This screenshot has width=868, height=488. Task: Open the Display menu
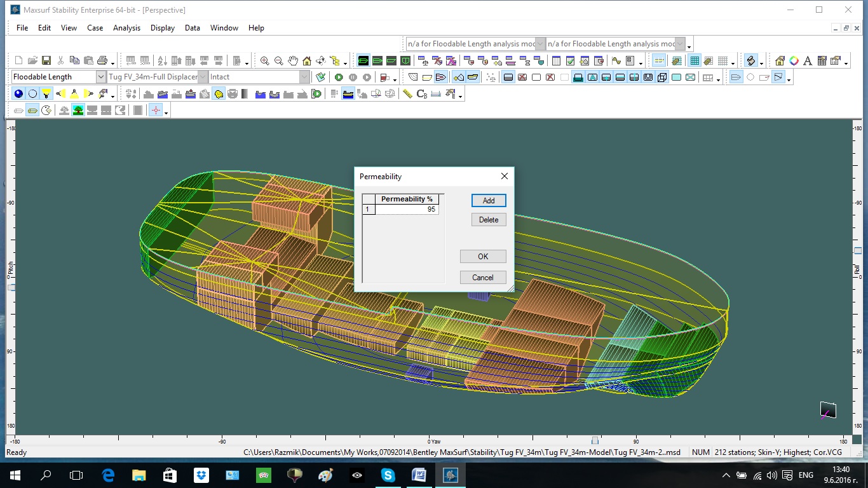pyautogui.click(x=163, y=28)
